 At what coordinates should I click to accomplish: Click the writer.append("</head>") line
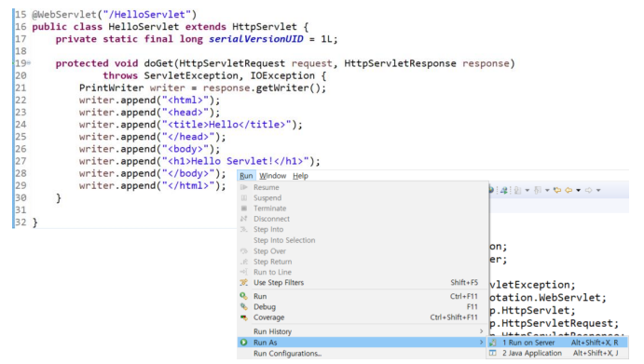pos(152,137)
